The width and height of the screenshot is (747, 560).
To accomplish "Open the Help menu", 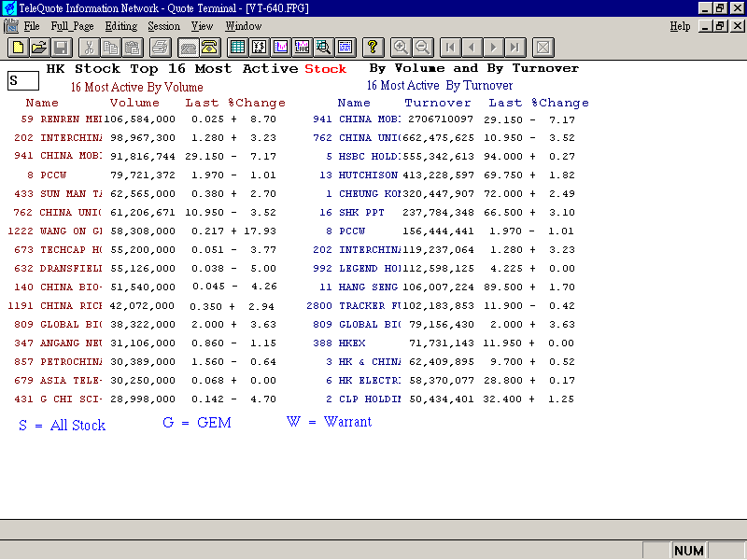I will [680, 26].
